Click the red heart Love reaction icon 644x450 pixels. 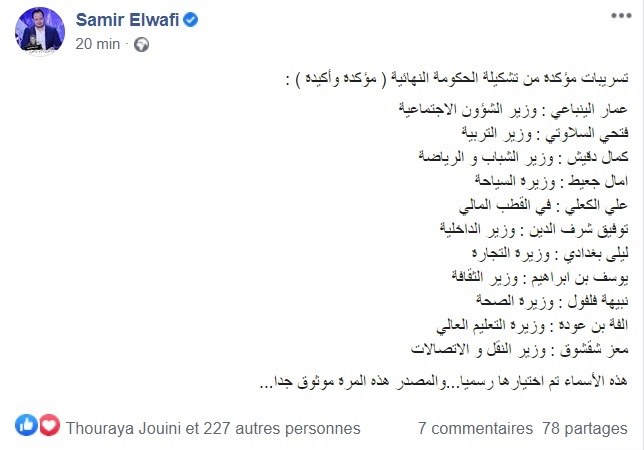(x=49, y=425)
